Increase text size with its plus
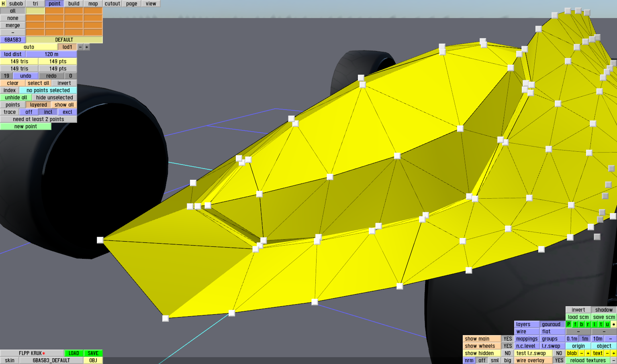 (x=613, y=353)
